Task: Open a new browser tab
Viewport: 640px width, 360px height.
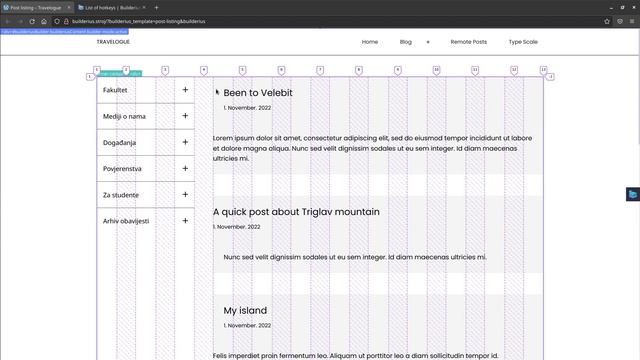Action: tap(156, 7)
